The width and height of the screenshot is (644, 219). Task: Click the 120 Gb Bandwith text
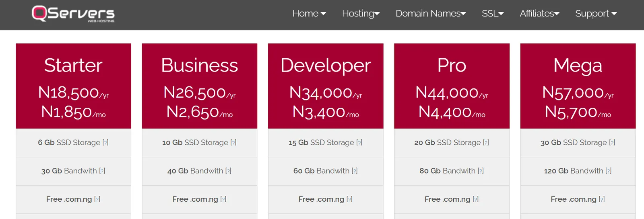(x=574, y=171)
